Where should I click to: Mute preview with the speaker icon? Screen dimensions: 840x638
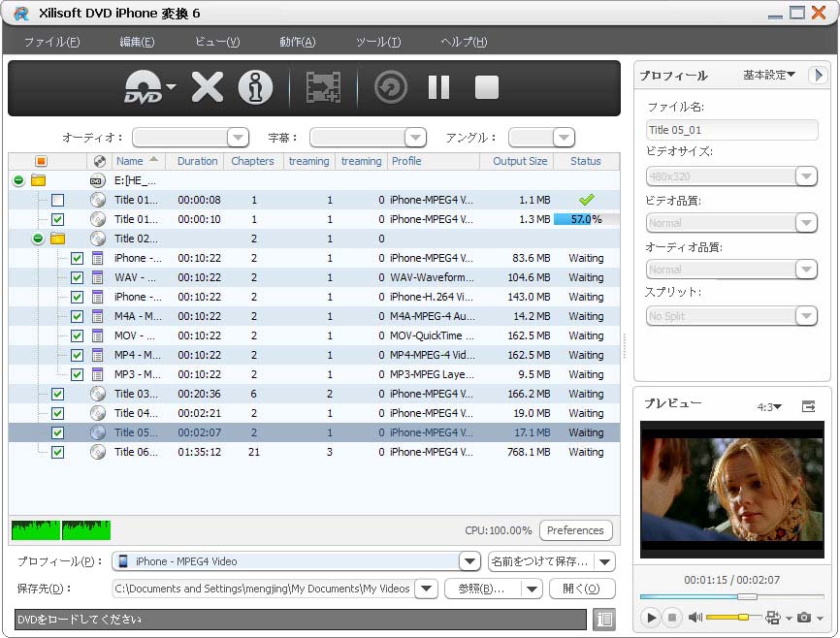pyautogui.click(x=695, y=617)
